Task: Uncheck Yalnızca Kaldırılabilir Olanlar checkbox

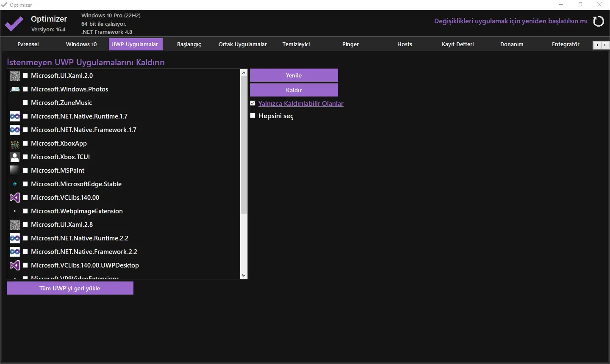Action: tap(253, 103)
